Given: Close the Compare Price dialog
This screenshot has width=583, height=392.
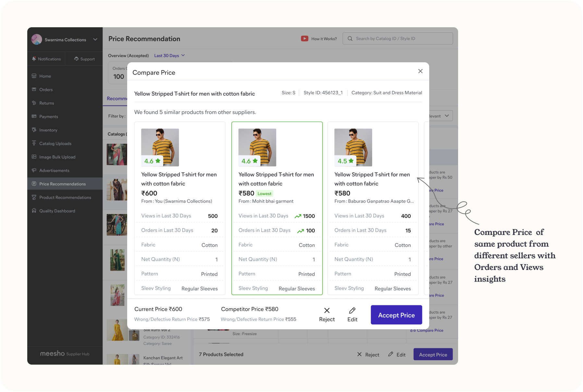Looking at the screenshot, I should coord(420,71).
